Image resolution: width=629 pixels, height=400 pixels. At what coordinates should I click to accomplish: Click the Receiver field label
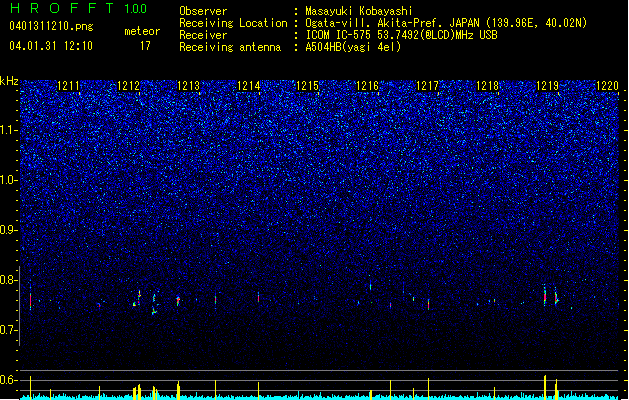tap(203, 35)
